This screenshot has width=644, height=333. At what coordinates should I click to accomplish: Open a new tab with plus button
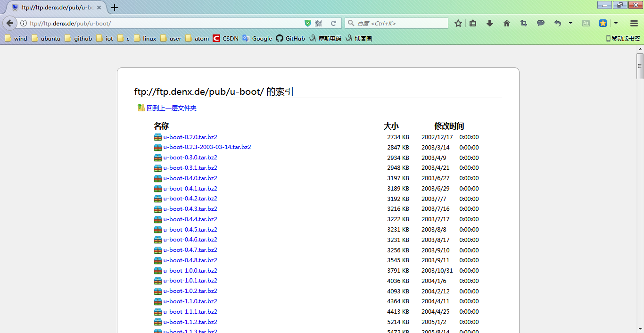tap(114, 8)
